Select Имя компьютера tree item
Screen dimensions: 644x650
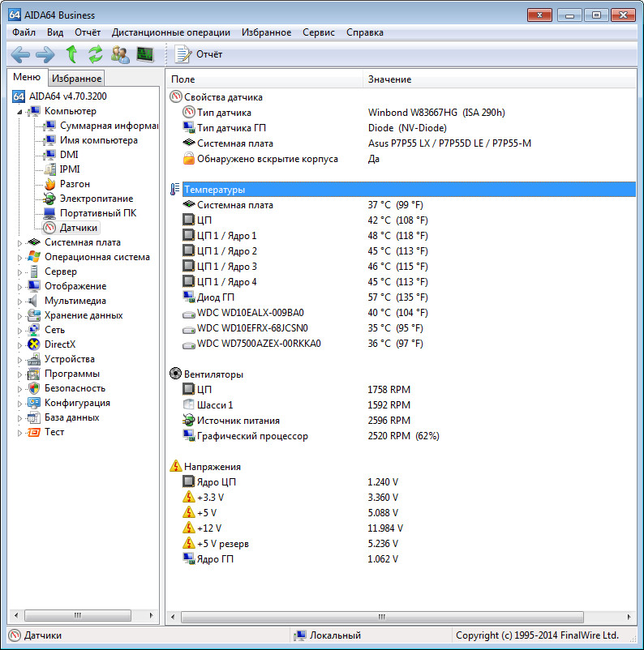pos(99,140)
